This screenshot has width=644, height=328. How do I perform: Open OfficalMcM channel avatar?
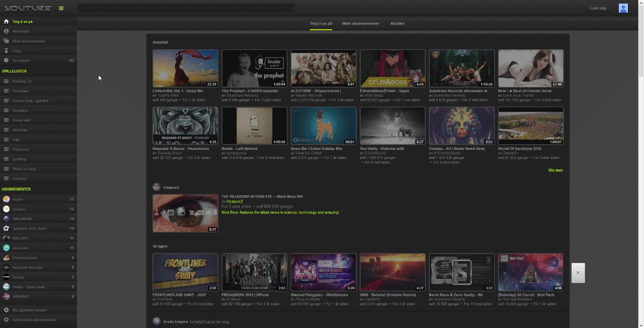6,219
